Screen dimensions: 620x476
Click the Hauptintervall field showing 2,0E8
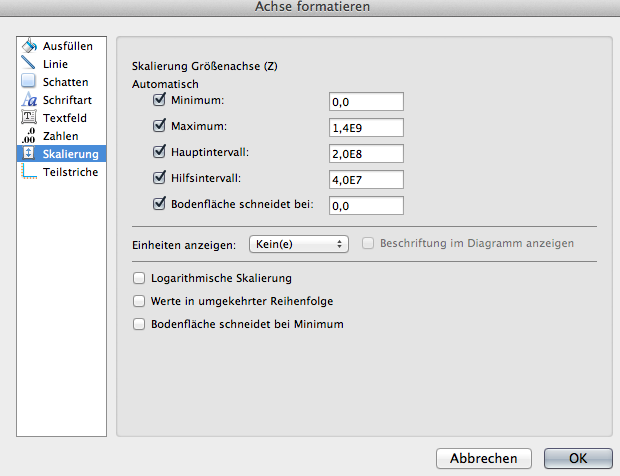tap(366, 153)
